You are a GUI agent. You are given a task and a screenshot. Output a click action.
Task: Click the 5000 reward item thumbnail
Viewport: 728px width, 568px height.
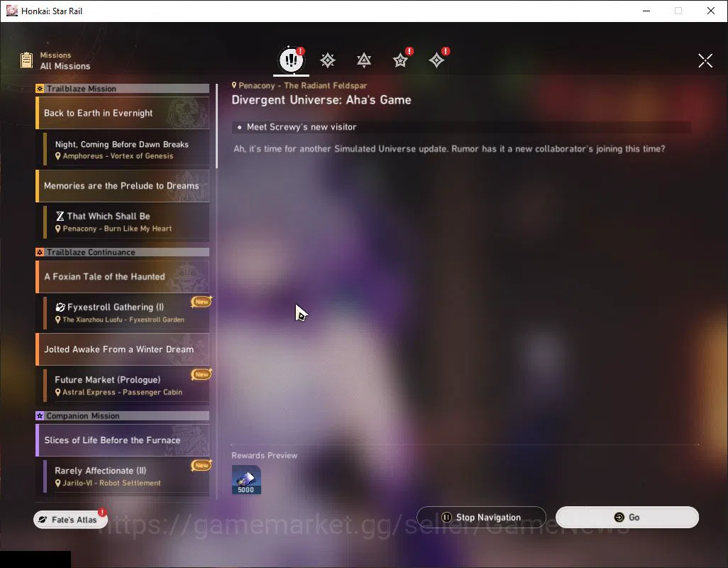[246, 480]
